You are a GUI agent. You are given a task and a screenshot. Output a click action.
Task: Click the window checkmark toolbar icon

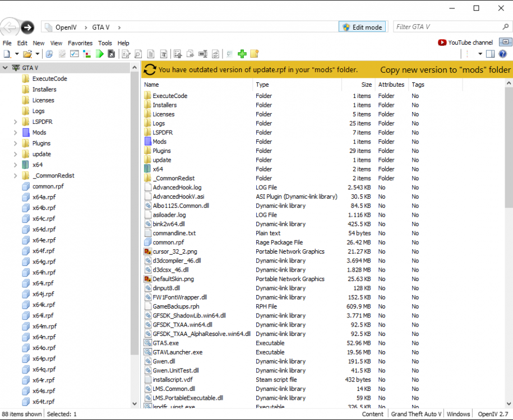(x=75, y=54)
